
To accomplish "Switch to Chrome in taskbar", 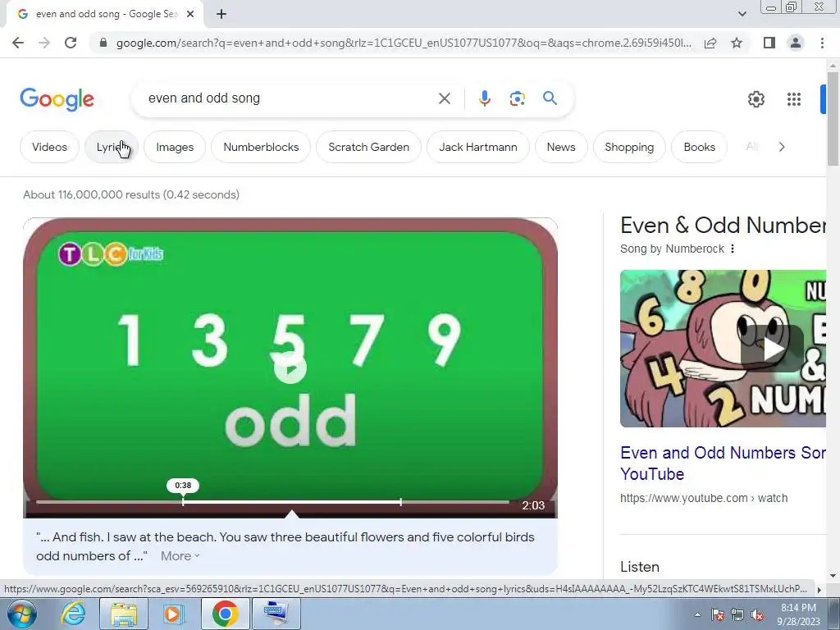I will (225, 614).
